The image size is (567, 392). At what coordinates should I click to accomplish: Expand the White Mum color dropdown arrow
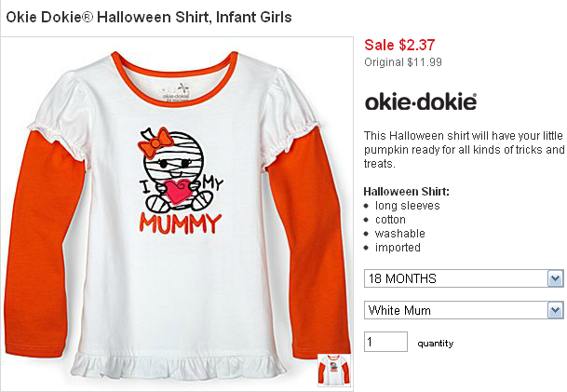(555, 310)
